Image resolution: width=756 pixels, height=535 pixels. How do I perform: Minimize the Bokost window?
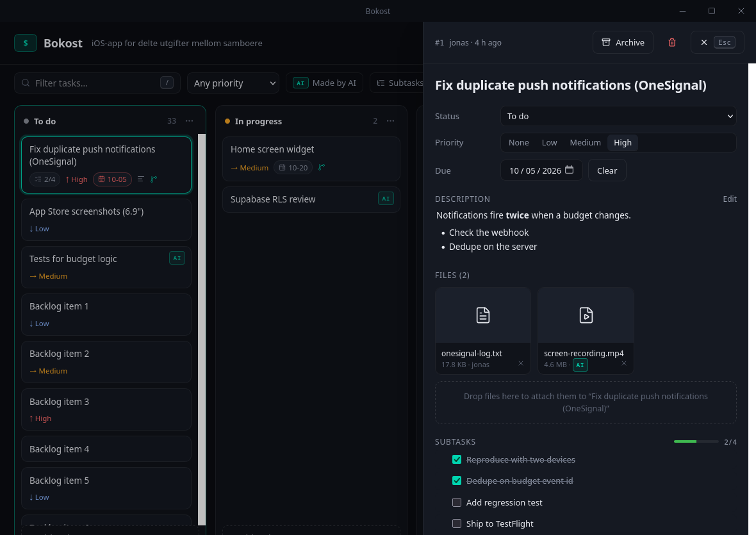coord(682,11)
